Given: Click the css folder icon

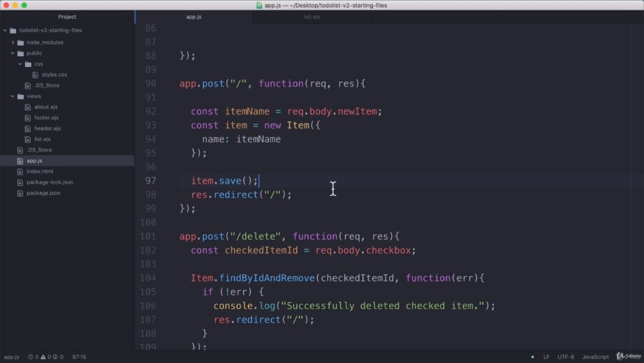Looking at the screenshot, I should (28, 64).
